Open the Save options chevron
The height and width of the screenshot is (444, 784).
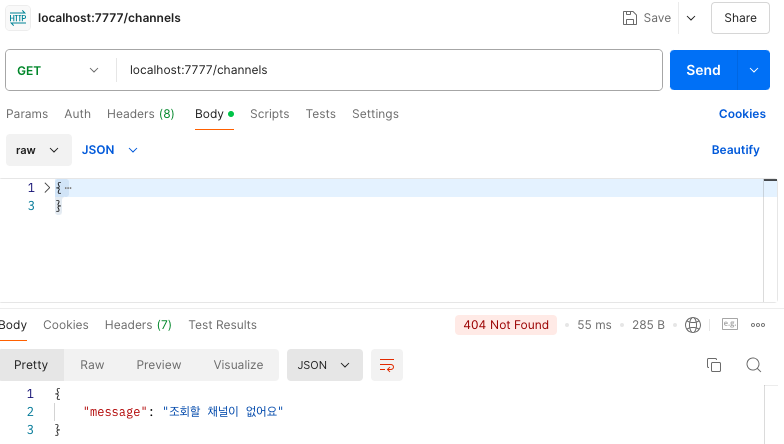691,18
